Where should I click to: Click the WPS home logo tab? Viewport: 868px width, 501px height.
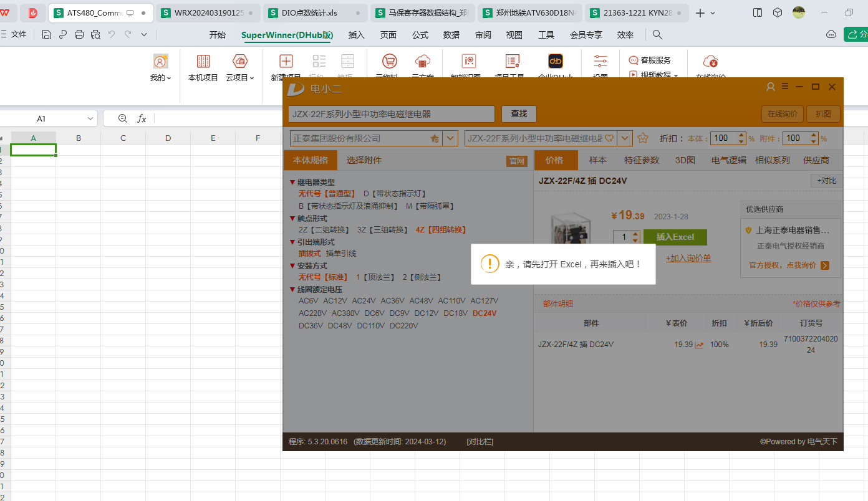click(x=5, y=12)
